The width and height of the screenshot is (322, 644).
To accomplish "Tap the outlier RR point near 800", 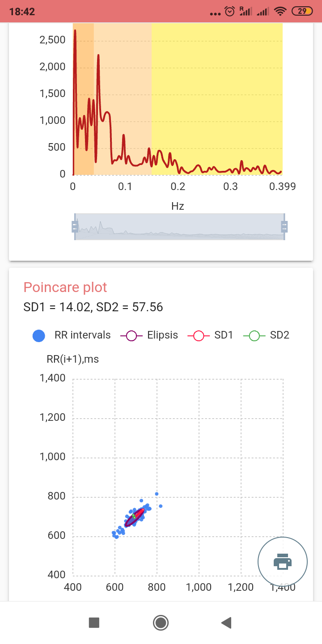I will [157, 494].
